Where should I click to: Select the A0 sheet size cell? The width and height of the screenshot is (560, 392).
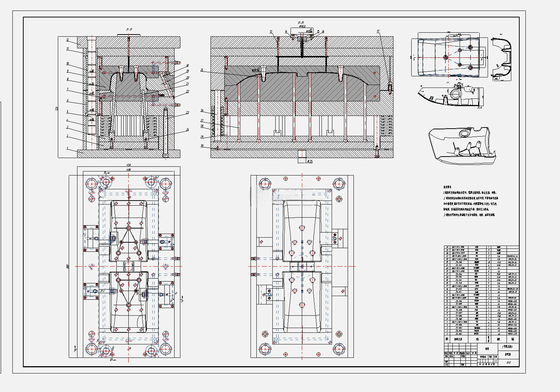[508, 362]
